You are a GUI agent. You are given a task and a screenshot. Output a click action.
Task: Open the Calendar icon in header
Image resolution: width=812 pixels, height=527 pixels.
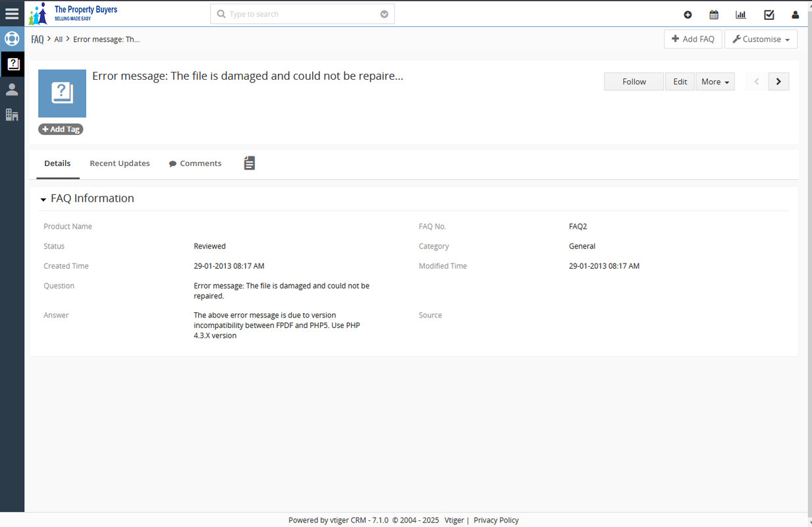(714, 14)
